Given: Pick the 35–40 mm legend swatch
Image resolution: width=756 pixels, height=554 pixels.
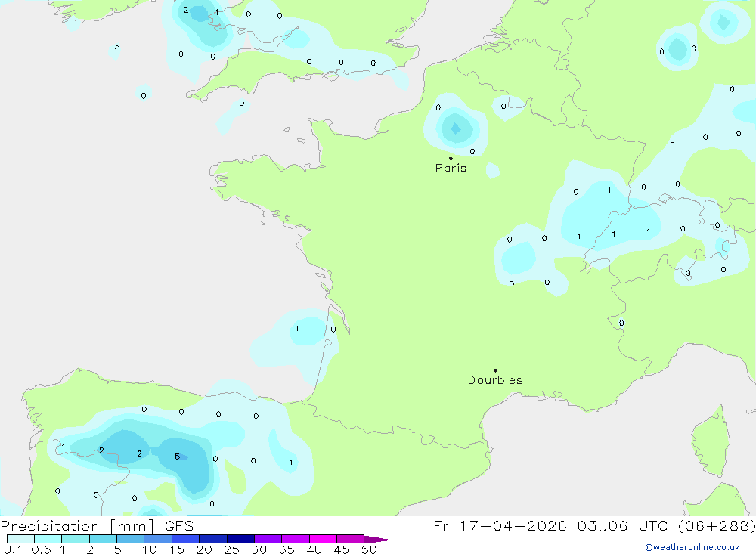Looking at the screenshot, I should pos(296,539).
